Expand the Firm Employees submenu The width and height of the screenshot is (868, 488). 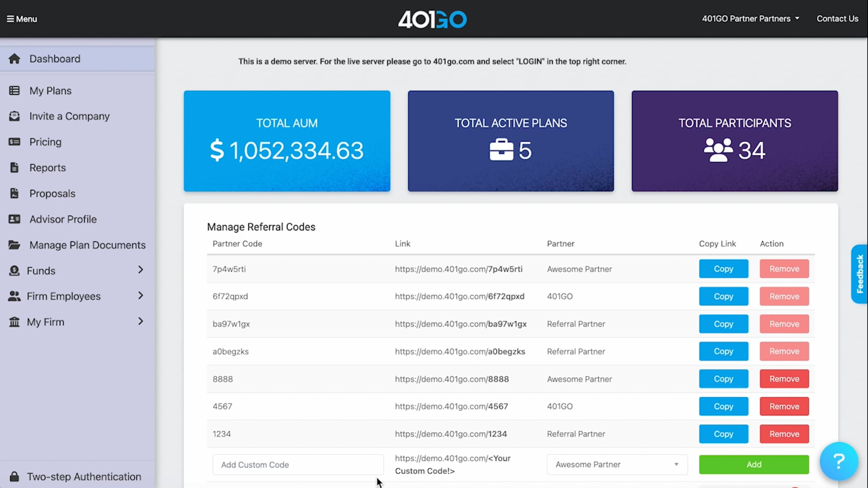point(141,296)
